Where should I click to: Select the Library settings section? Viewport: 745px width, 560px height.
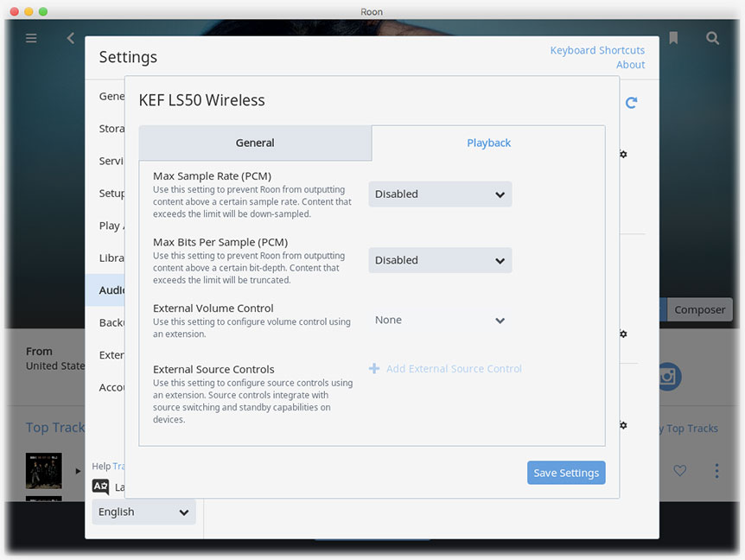click(x=105, y=258)
